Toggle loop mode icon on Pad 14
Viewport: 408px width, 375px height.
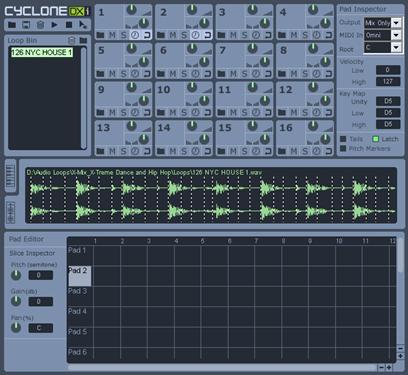(x=207, y=151)
